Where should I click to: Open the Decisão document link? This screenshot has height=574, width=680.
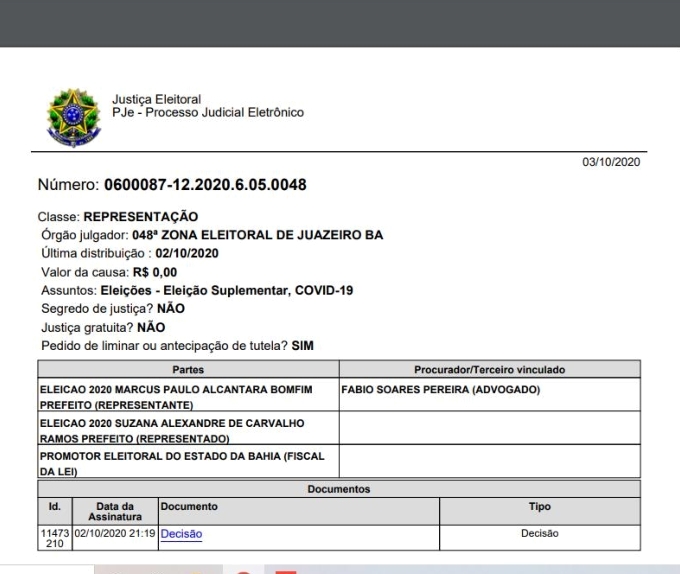point(181,534)
